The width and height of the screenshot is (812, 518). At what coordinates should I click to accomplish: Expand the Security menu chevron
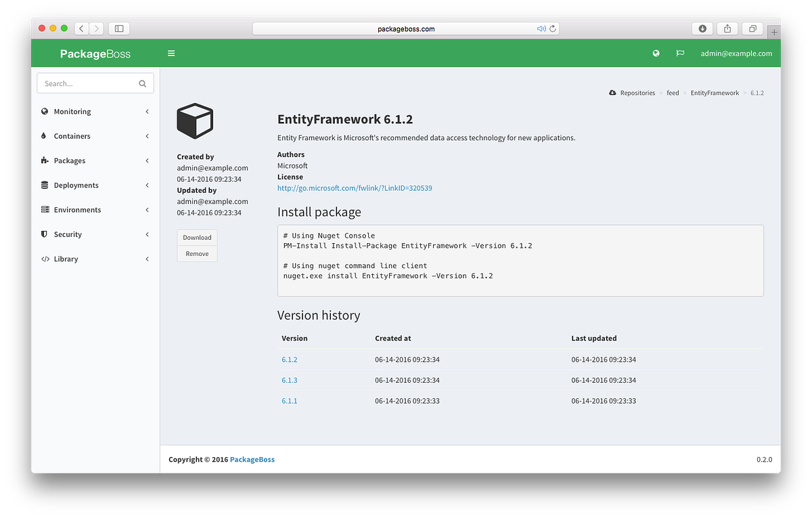pyautogui.click(x=148, y=234)
